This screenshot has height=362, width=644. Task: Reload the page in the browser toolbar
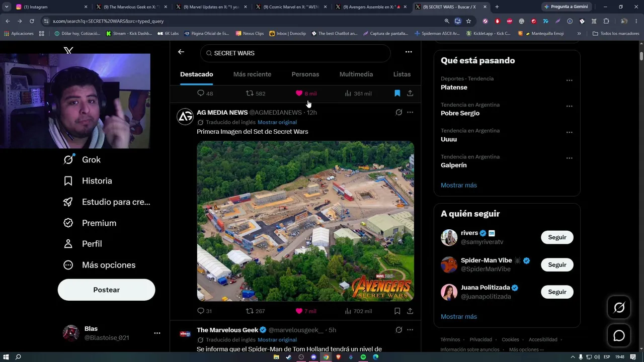click(32, 21)
